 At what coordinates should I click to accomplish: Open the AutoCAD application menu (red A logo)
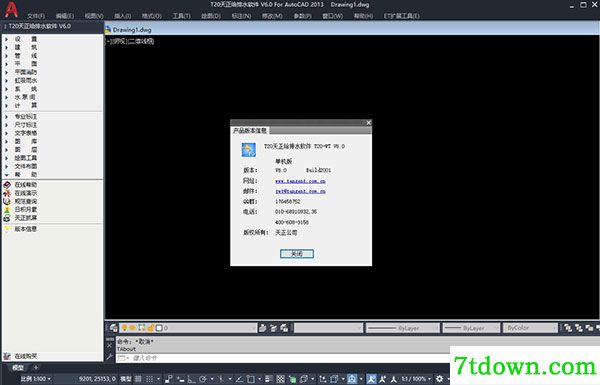pos(11,10)
